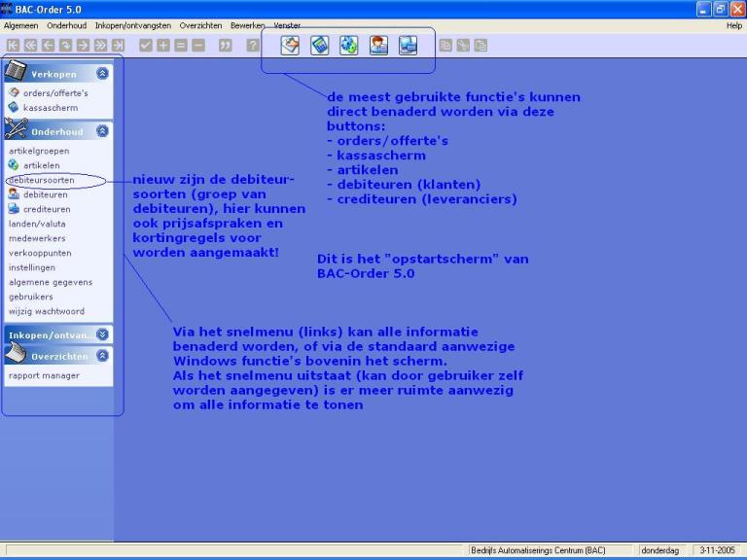Viewport: 747px width, 560px height.
Task: Click the first-record navigation toolbar icon
Action: click(x=13, y=46)
